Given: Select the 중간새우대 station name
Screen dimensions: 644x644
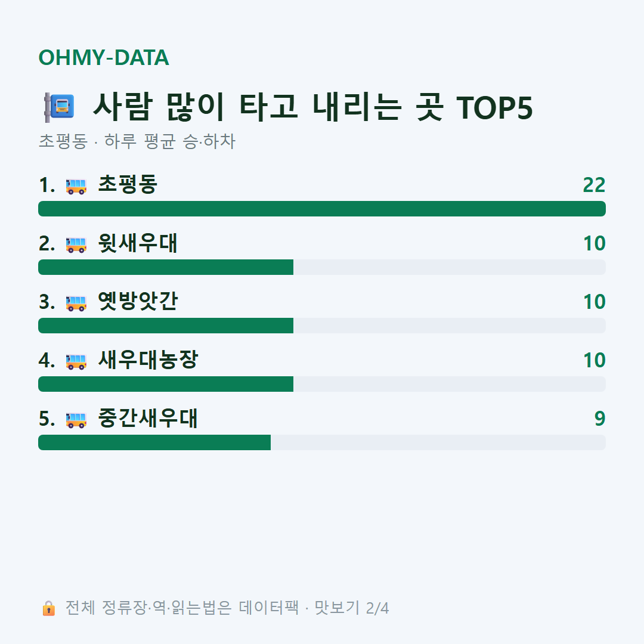Looking at the screenshot, I should 148,418.
